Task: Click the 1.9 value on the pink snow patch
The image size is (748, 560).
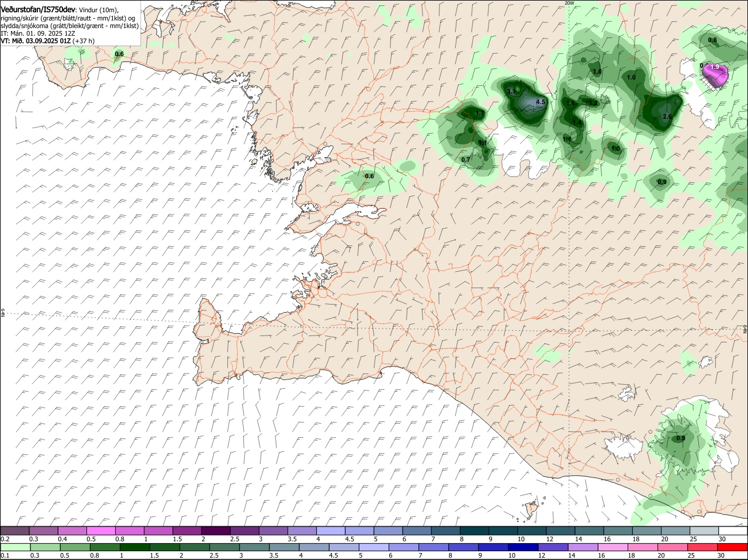Action: coord(715,67)
